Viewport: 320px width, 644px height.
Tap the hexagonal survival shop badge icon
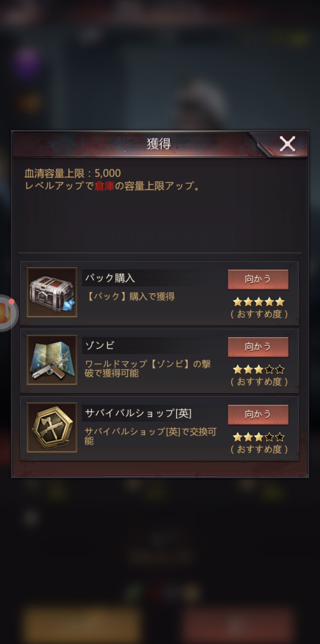point(52,428)
